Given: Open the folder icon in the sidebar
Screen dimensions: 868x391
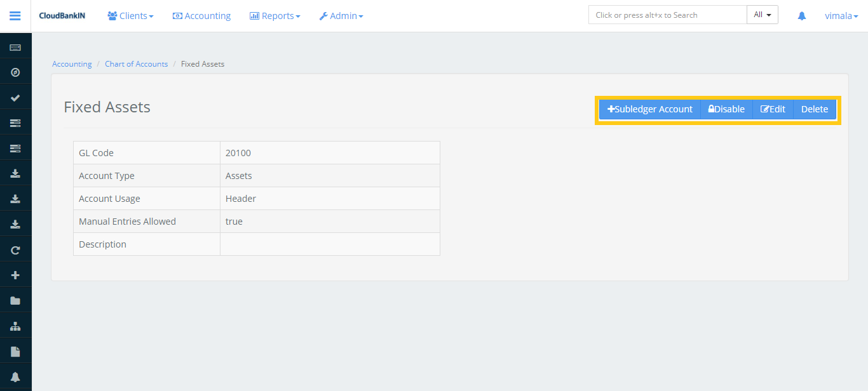Looking at the screenshot, I should 15,300.
